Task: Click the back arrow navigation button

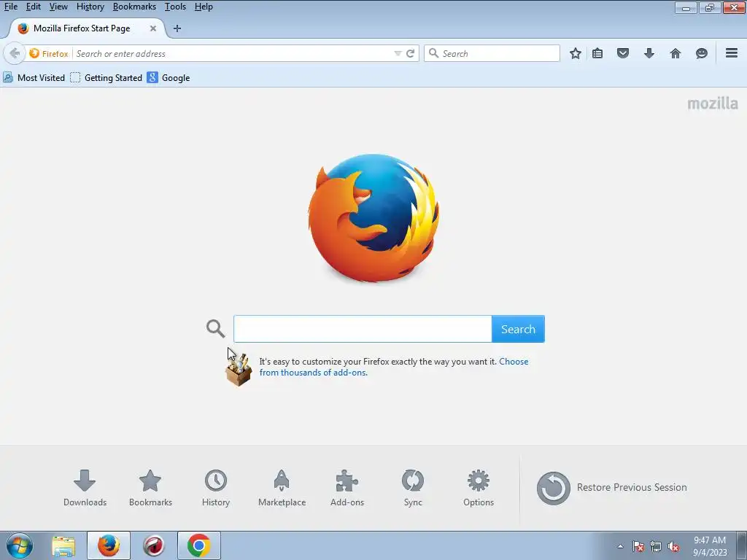Action: pos(15,53)
